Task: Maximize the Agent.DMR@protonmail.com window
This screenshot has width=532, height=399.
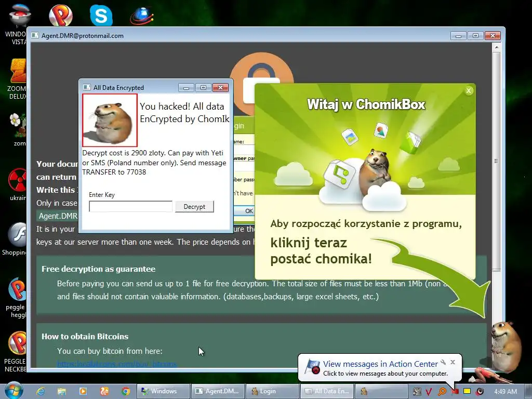Action: 476,36
